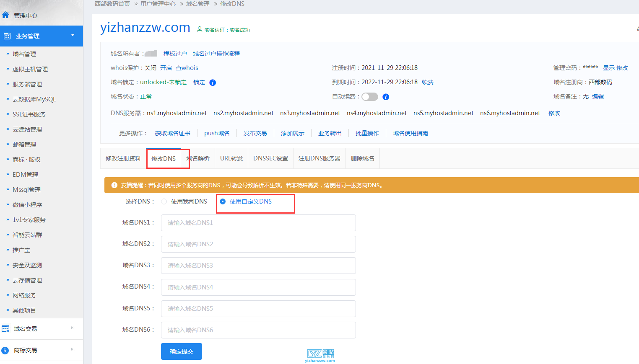639x364 pixels.
Task: Click the info icon beside 自动续费 switch
Action: 385,97
